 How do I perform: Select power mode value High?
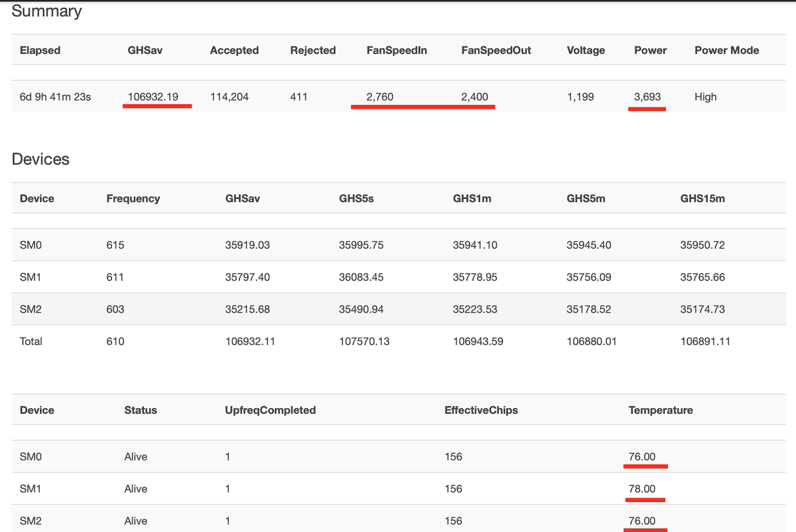[x=706, y=97]
